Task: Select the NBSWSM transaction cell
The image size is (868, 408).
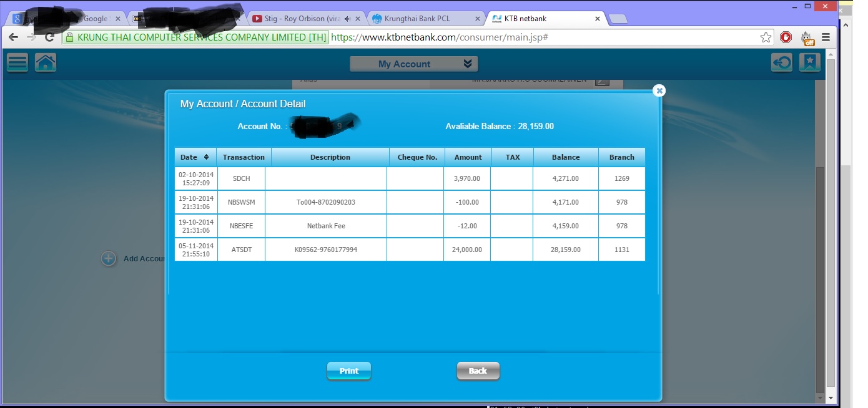Action: tap(241, 202)
